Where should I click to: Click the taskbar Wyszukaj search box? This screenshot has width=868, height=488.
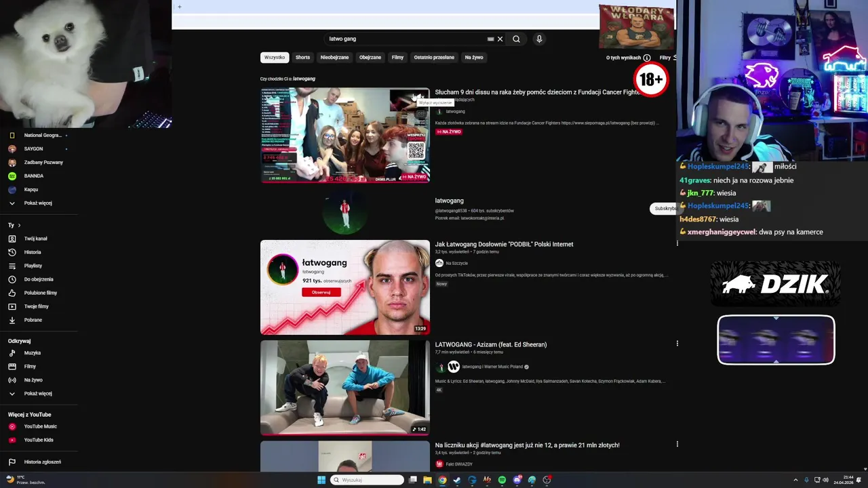tap(367, 480)
